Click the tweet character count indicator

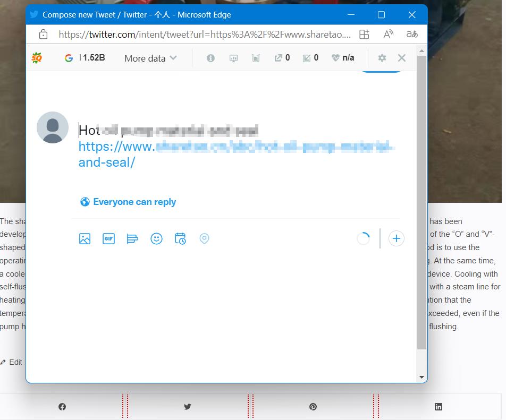364,238
